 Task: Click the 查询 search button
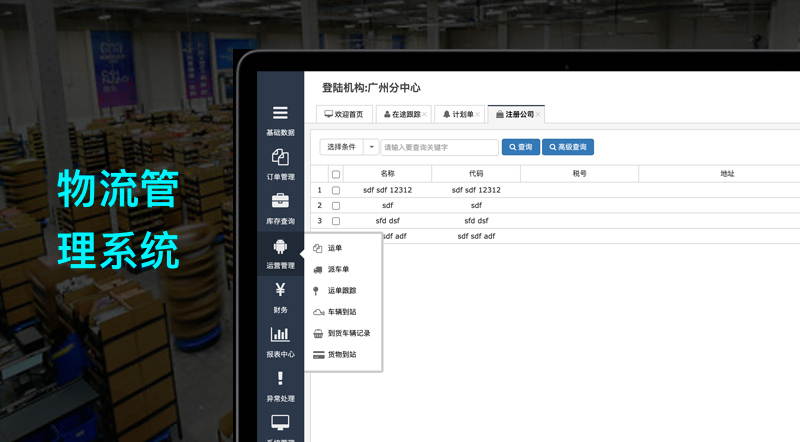coord(520,147)
